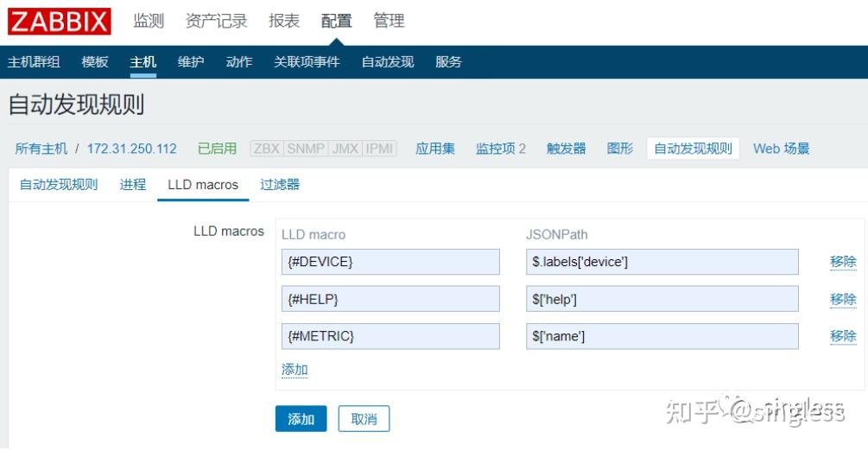Click the ZABBIX logo
Screen dimensions: 868x451
tap(59, 21)
